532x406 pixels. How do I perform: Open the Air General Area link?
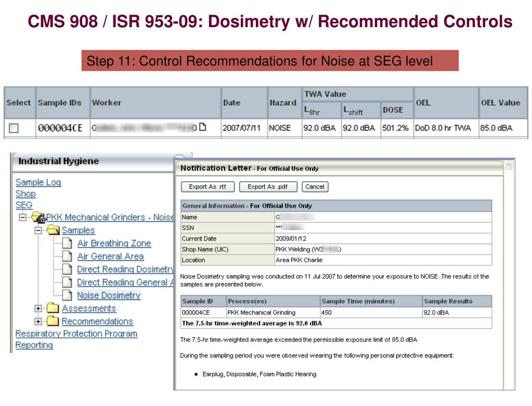pyautogui.click(x=111, y=256)
